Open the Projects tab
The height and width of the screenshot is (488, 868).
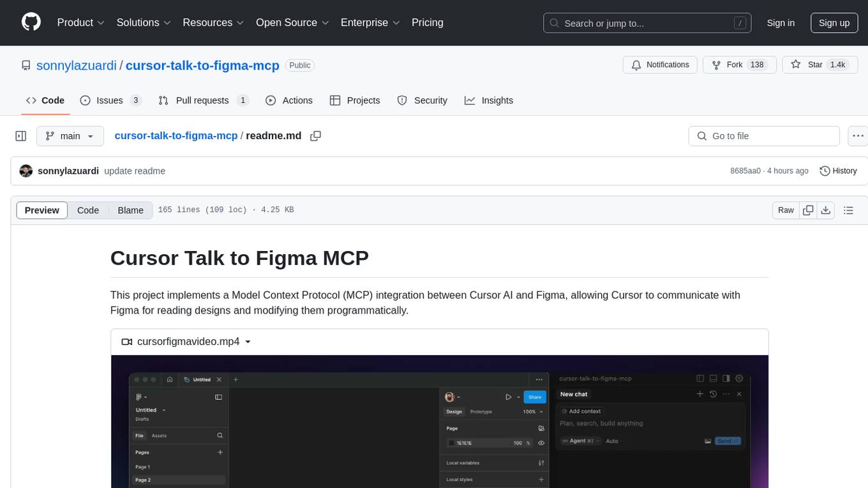point(355,100)
